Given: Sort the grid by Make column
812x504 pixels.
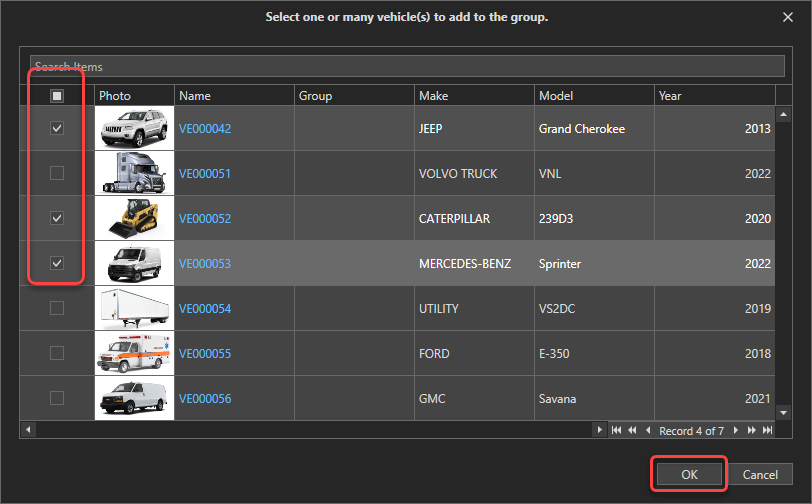Looking at the screenshot, I should pos(474,96).
